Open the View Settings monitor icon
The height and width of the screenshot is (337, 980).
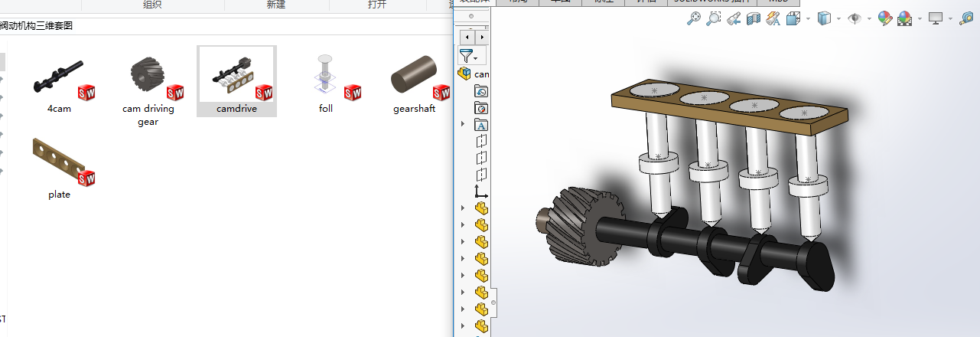click(x=936, y=18)
